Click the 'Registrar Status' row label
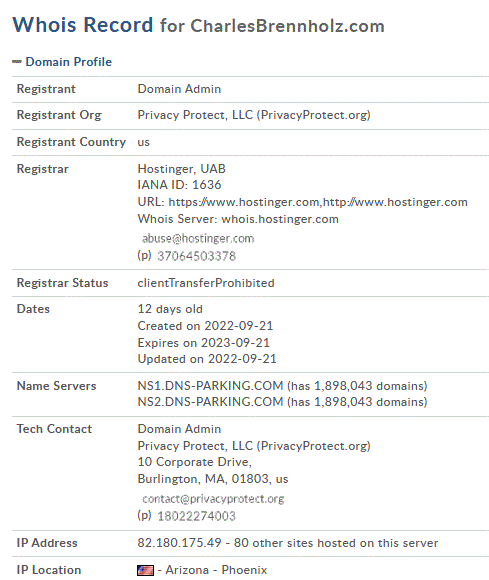This screenshot has height=580, width=489. [x=63, y=283]
